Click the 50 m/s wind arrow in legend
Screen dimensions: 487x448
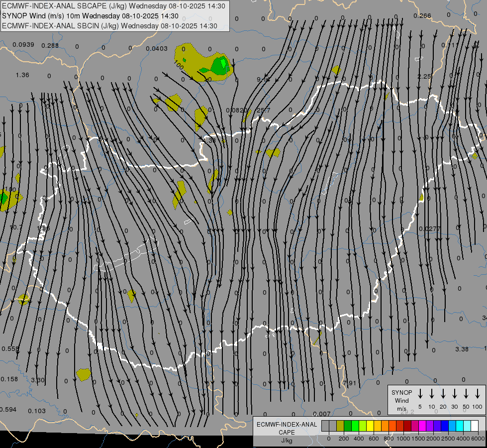pos(466,394)
